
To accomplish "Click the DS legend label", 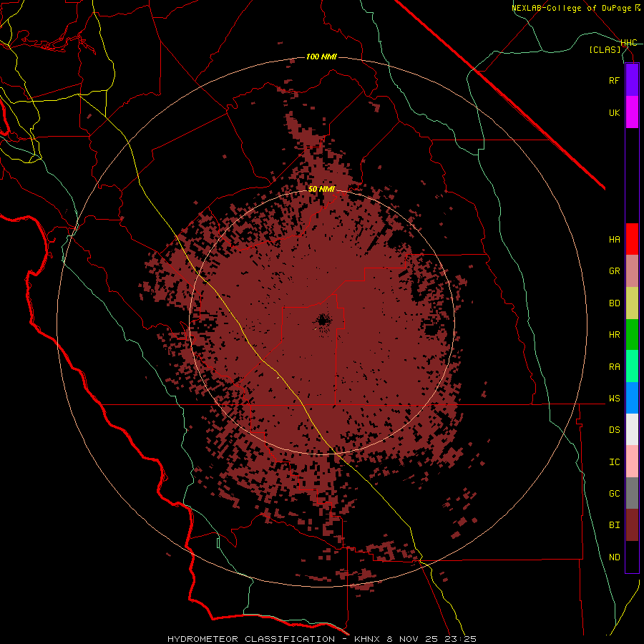I will (x=615, y=429).
